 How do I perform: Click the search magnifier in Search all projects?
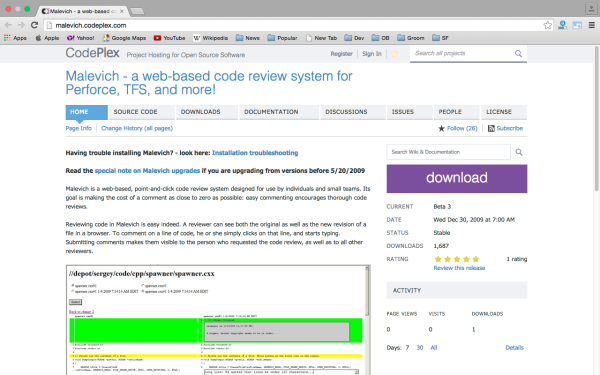tap(518, 54)
